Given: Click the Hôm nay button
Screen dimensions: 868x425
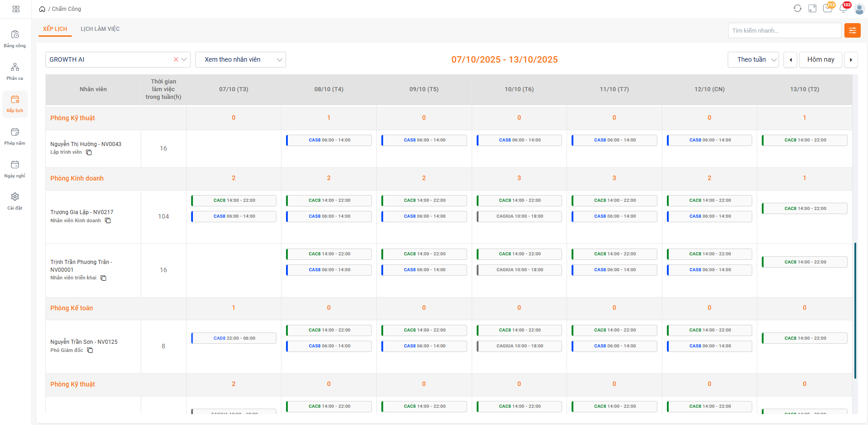Looking at the screenshot, I should 820,59.
